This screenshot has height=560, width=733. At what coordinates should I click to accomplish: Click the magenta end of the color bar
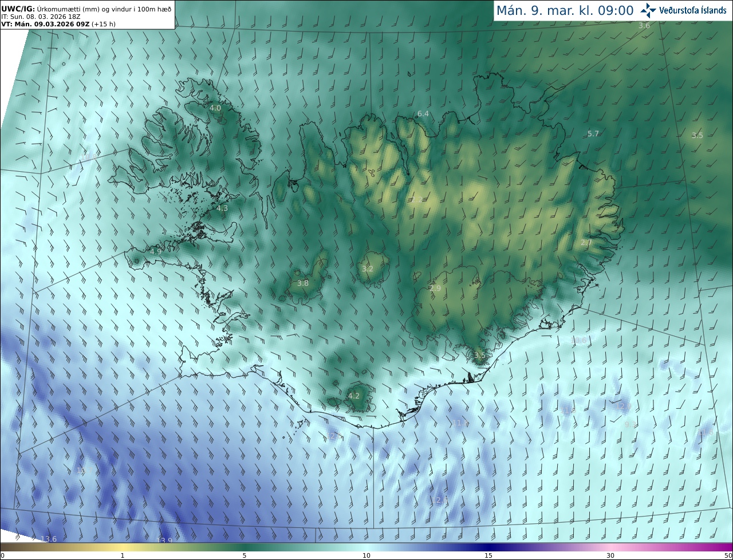[722, 547]
